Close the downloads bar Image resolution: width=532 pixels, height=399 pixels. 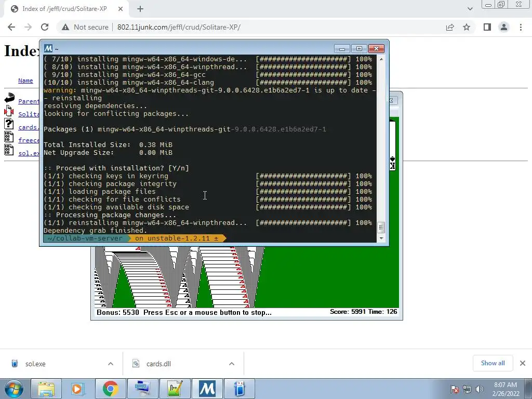click(x=523, y=363)
